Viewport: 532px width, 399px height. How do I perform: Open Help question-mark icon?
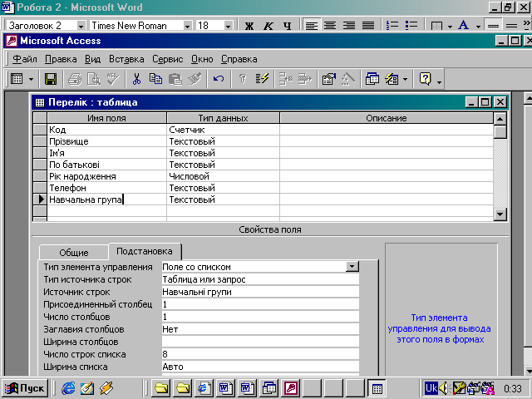pos(425,79)
